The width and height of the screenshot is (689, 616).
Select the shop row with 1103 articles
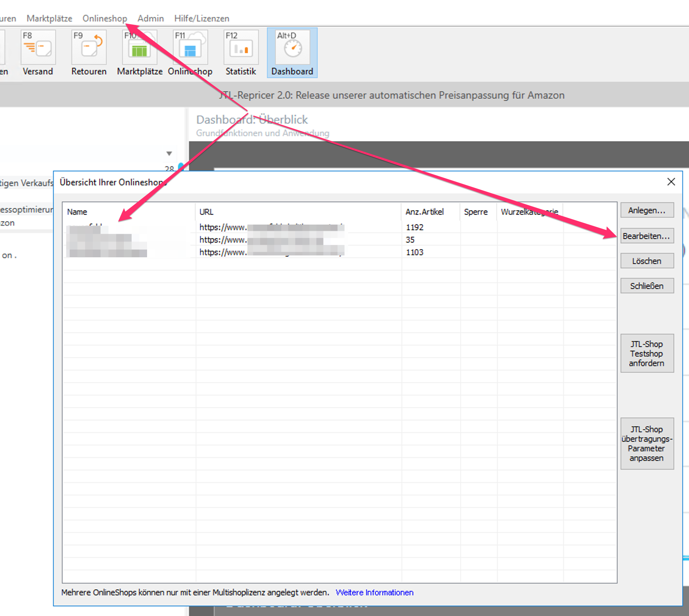point(339,252)
